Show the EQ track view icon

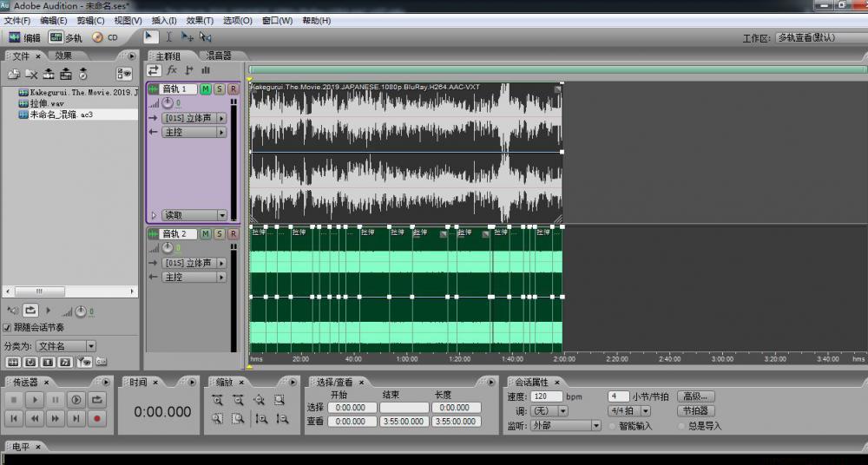point(206,70)
